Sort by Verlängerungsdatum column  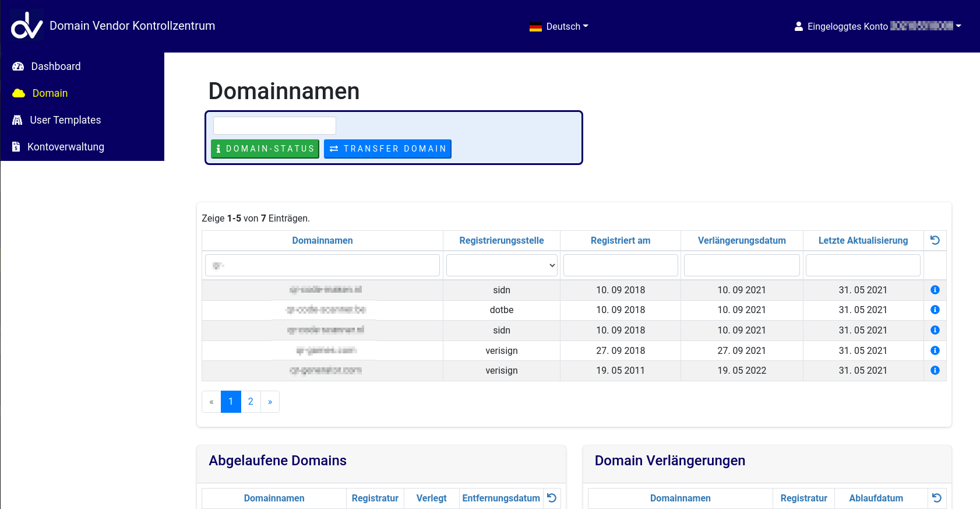pos(742,241)
